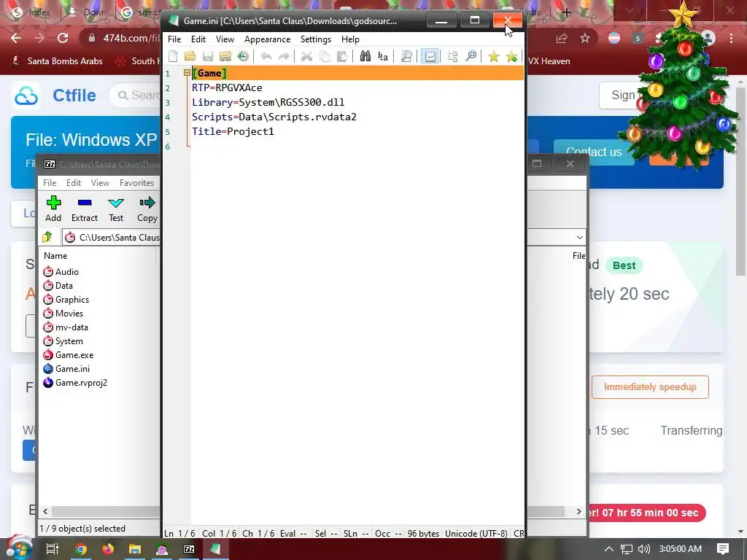Click the Ctfile logo on the page

coord(55,96)
